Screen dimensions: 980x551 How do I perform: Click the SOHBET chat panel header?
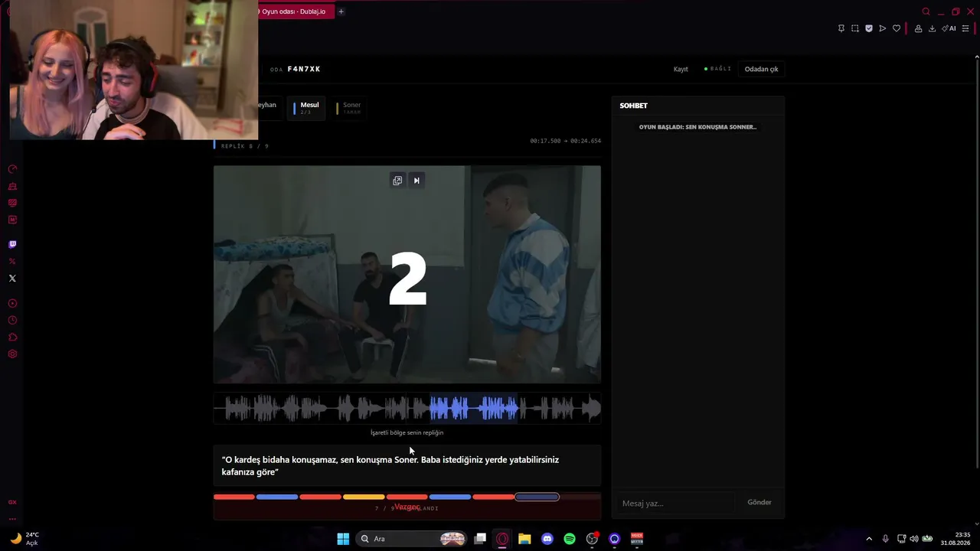click(633, 106)
